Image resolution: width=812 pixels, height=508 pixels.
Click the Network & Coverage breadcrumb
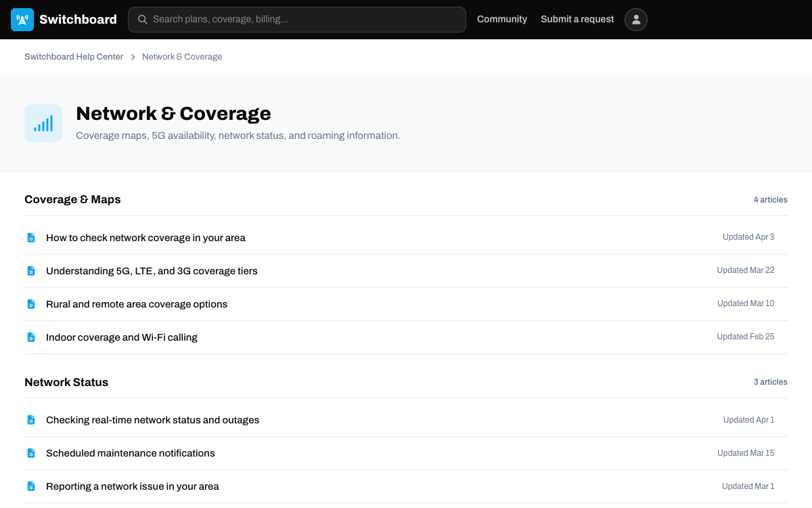(x=182, y=57)
